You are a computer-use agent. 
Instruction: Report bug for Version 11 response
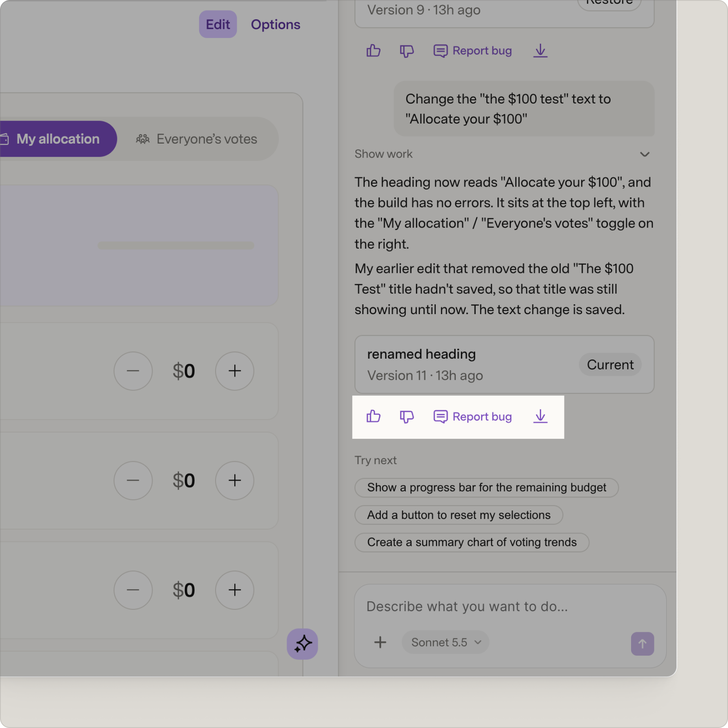click(472, 416)
